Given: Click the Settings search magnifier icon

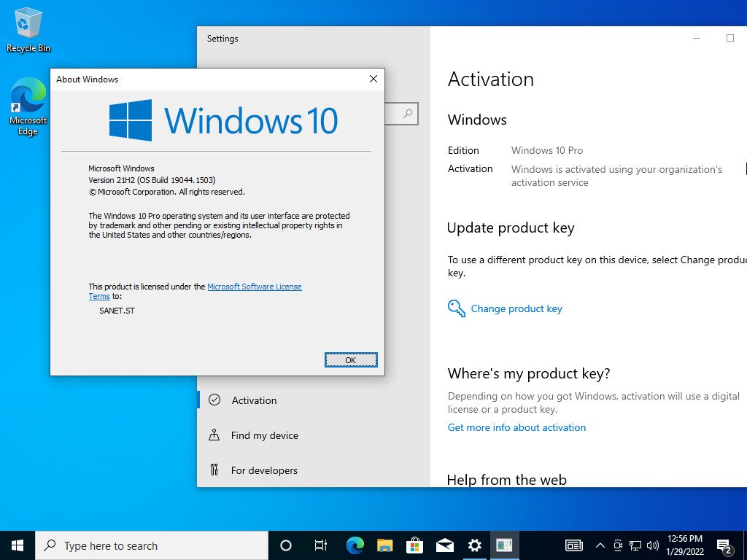Looking at the screenshot, I should (x=408, y=114).
